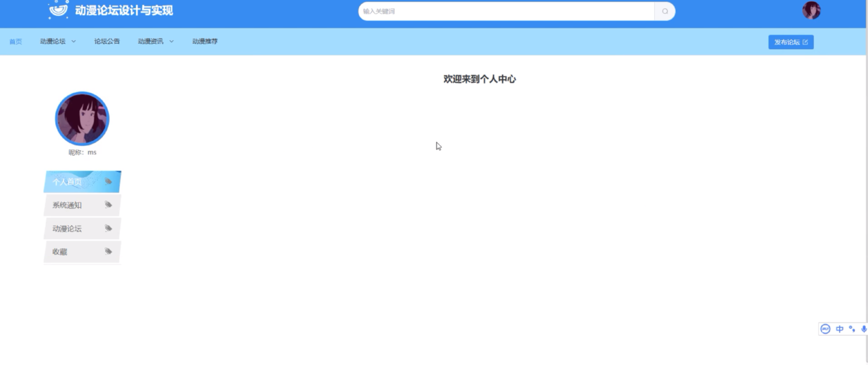
Task: Click the 动漫论坛设计与实现 site title
Action: coord(124,10)
